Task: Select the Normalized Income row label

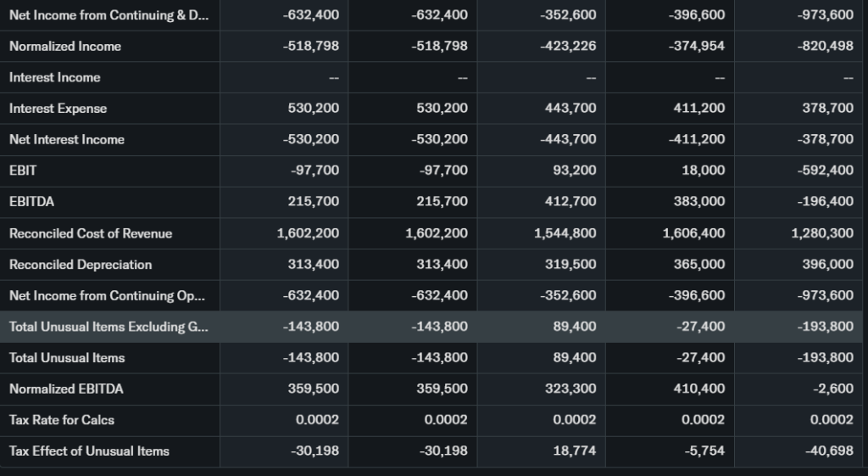Action: point(65,46)
